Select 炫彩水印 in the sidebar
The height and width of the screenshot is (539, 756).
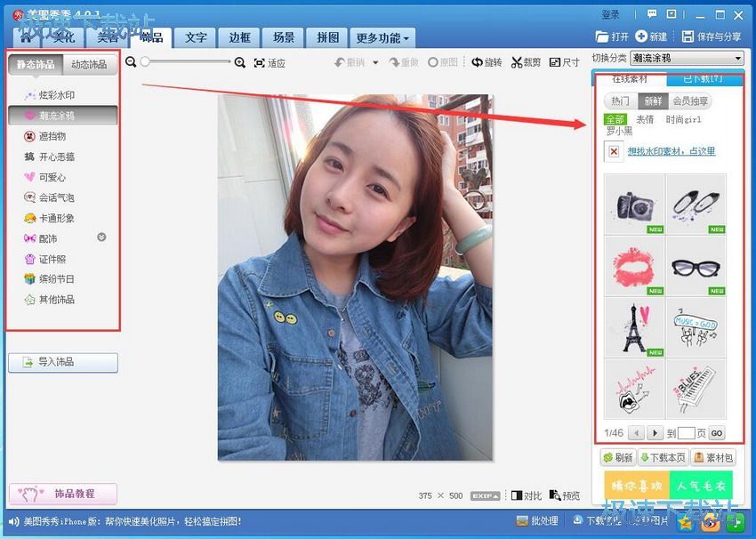click(x=56, y=95)
